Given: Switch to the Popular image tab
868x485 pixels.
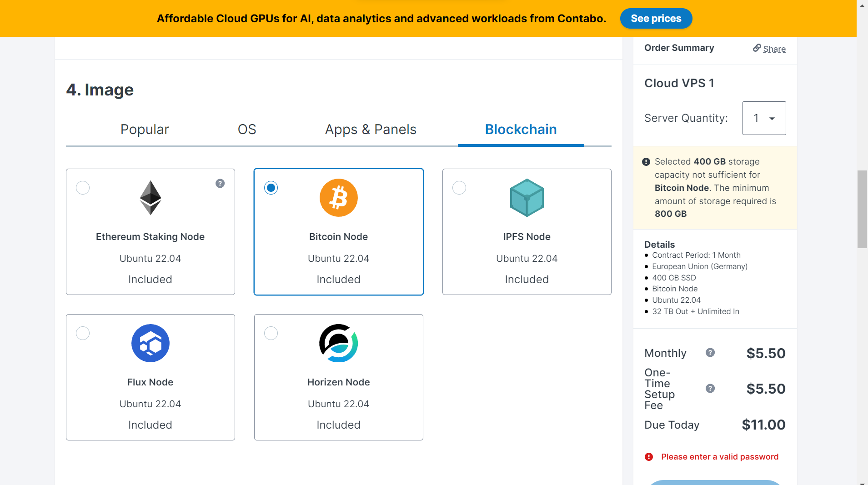Looking at the screenshot, I should pyautogui.click(x=145, y=130).
